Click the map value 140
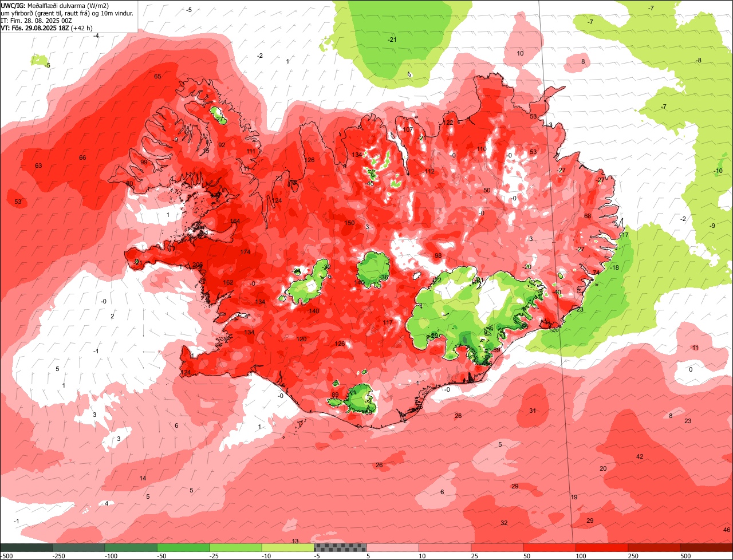733x560 pixels. (x=314, y=311)
